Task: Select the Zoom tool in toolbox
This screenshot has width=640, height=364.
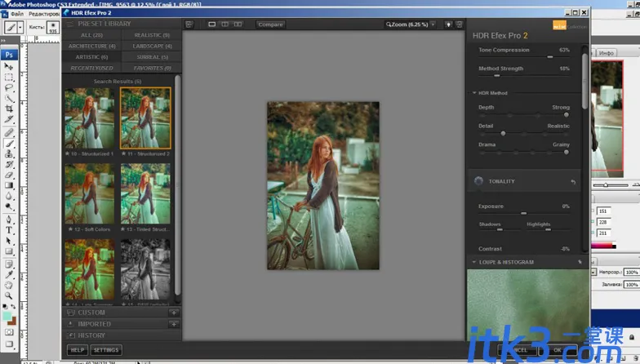Action: tap(8, 295)
